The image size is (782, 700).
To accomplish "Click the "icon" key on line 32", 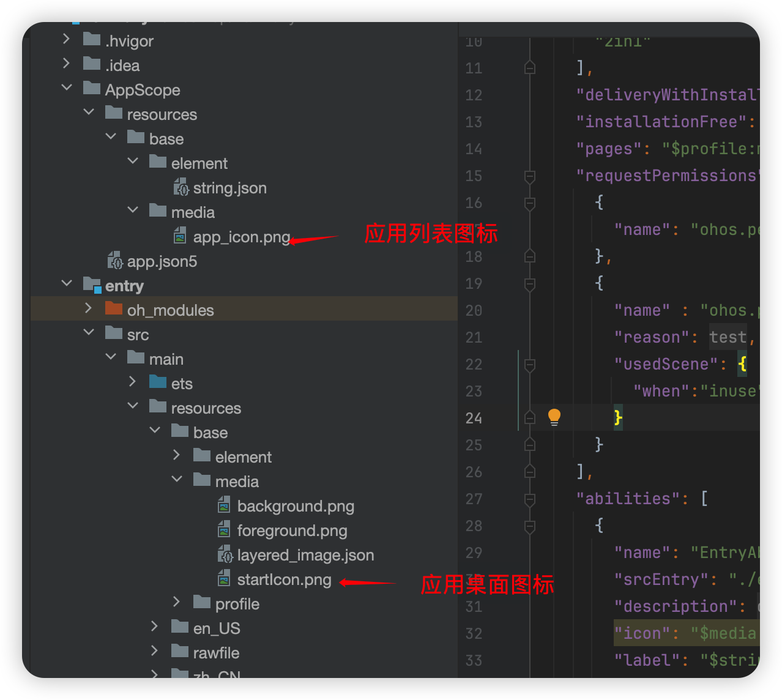I will click(x=642, y=633).
